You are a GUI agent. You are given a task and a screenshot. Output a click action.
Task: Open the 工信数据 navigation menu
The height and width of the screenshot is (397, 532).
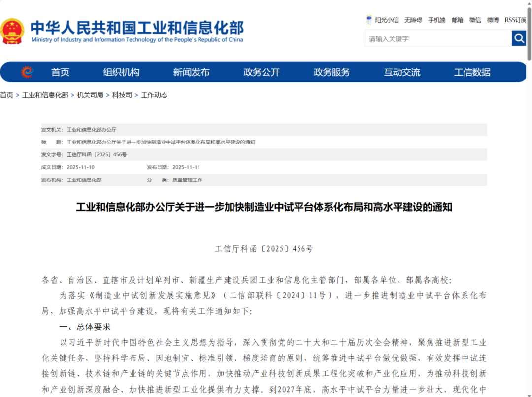point(472,72)
